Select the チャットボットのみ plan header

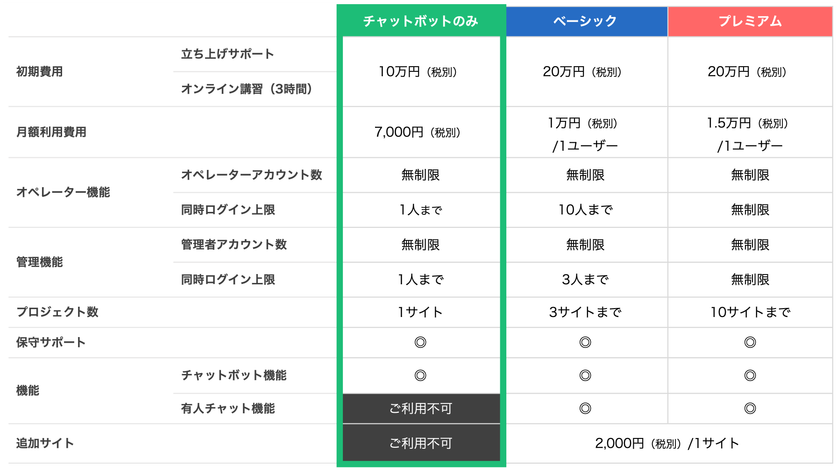(x=421, y=21)
